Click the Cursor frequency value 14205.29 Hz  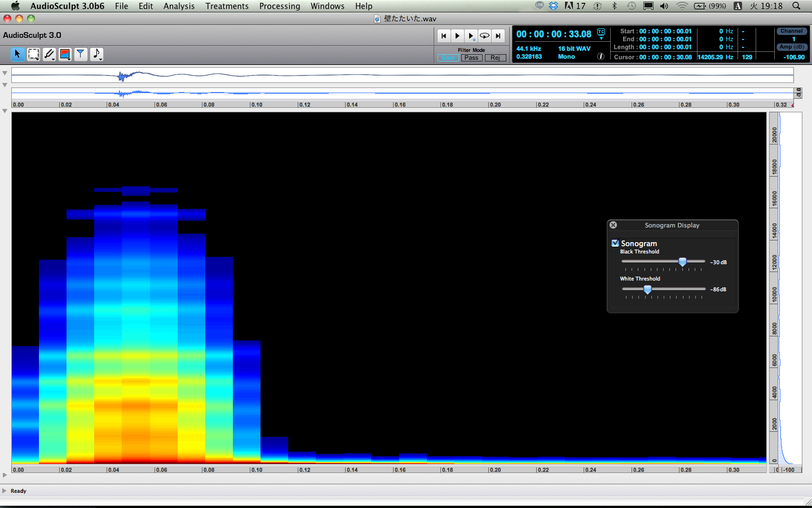coord(715,57)
